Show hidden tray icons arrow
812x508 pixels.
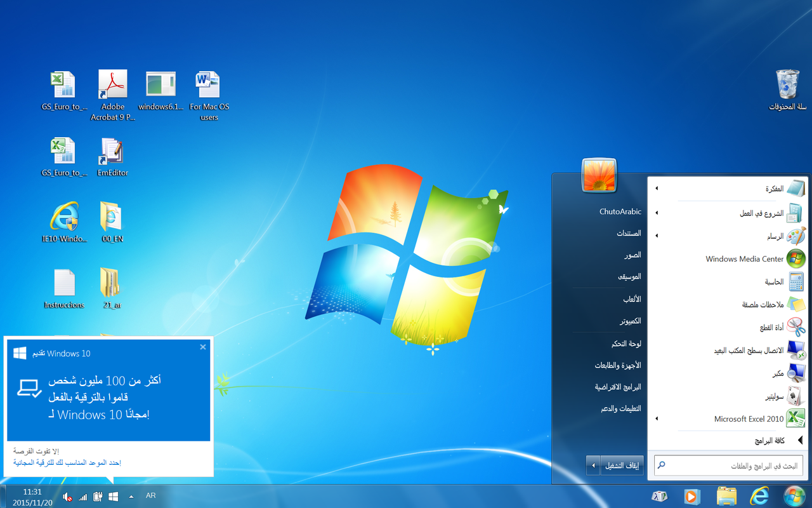(x=131, y=497)
